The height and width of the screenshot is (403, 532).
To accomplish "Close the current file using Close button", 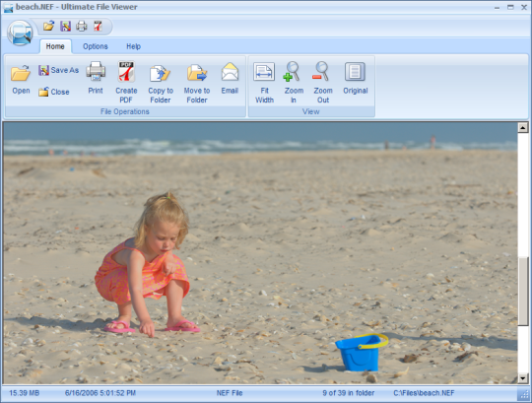I will (53, 92).
